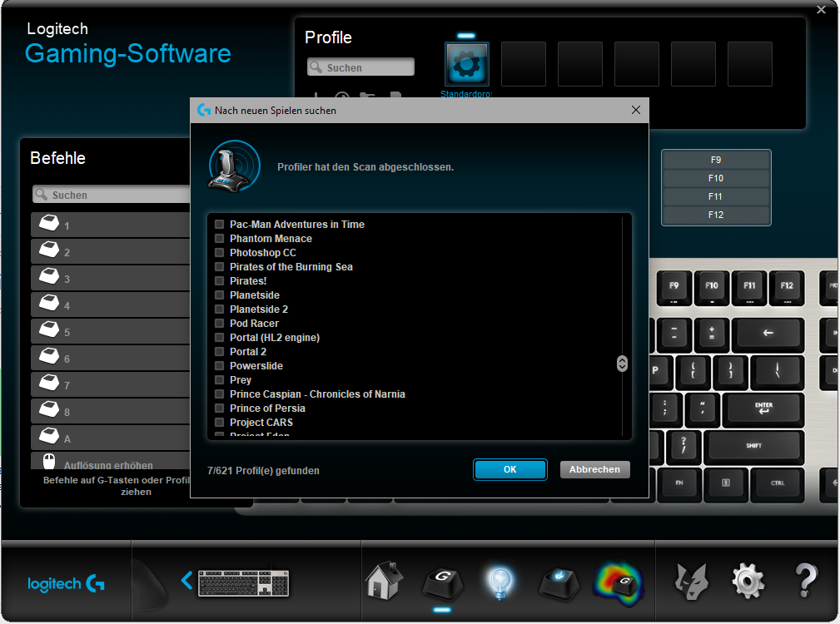Check the Powerslide checkbox
The width and height of the screenshot is (840, 624).
click(219, 365)
